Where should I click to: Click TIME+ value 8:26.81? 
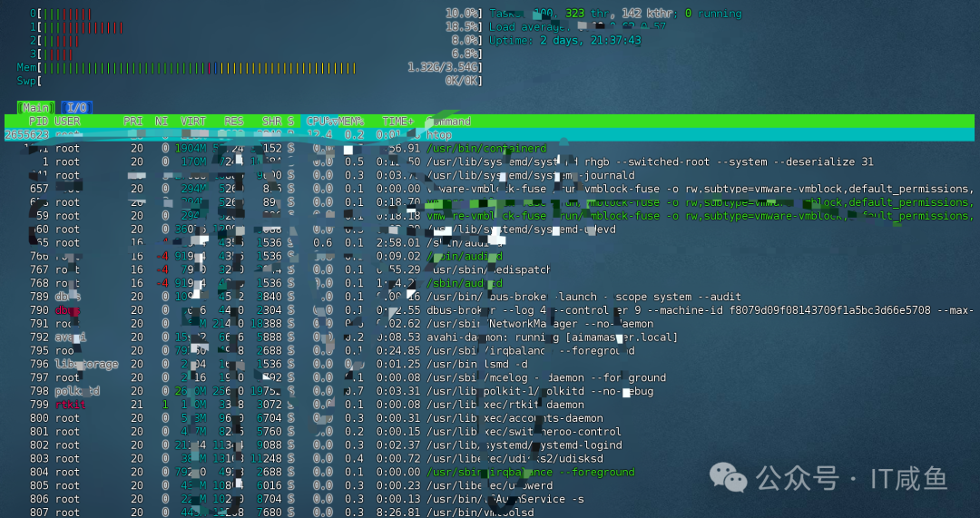pos(398,513)
